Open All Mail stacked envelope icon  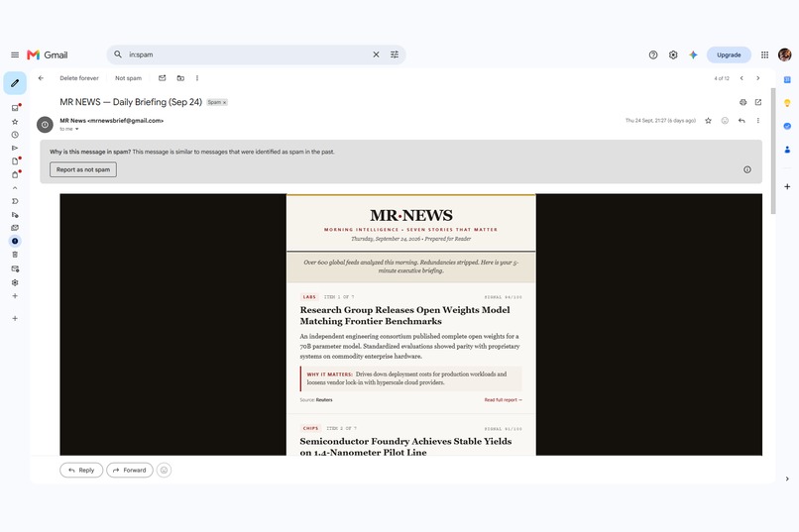click(15, 228)
